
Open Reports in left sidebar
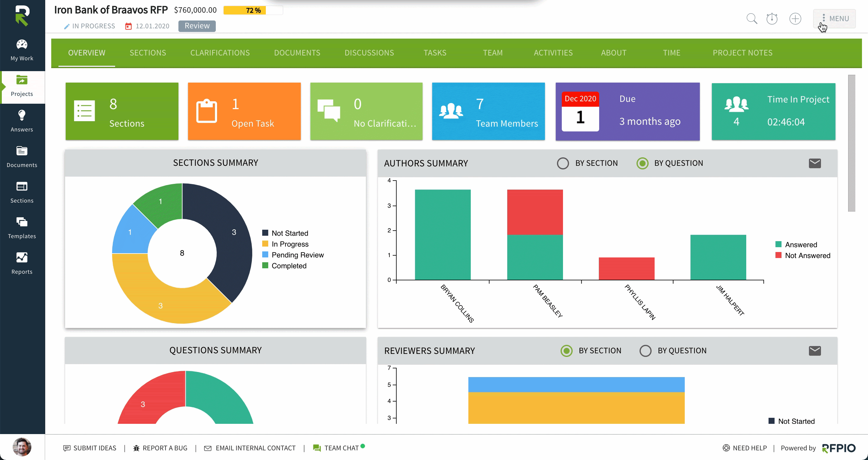pos(22,263)
